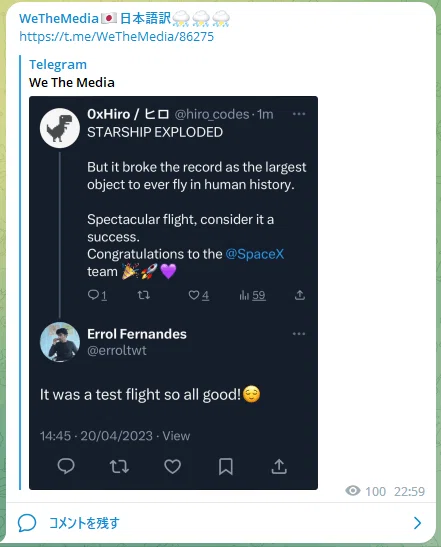Open the three-dot menu beside Errol Fernandes
This screenshot has height=547, width=441.
coord(299,334)
